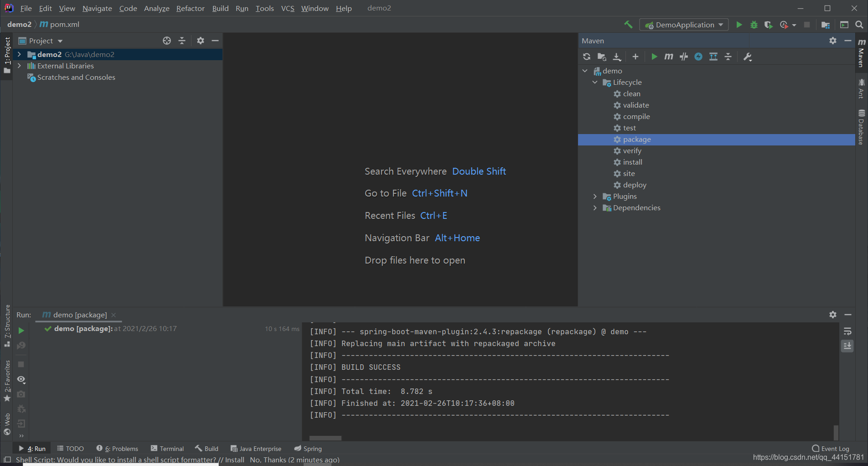The width and height of the screenshot is (868, 466).
Task: Run with Coverage shield icon
Action: point(769,25)
